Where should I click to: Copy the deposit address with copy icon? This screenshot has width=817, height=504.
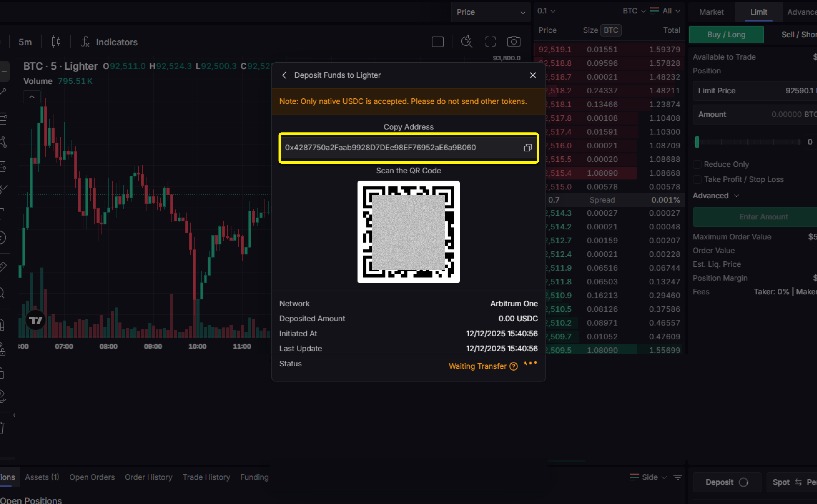[527, 148]
